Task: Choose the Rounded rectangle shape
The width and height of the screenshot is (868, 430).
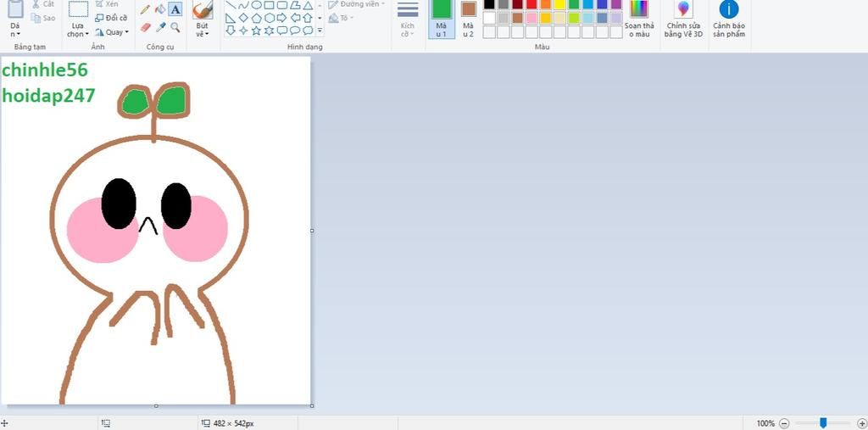Action: pos(281,5)
